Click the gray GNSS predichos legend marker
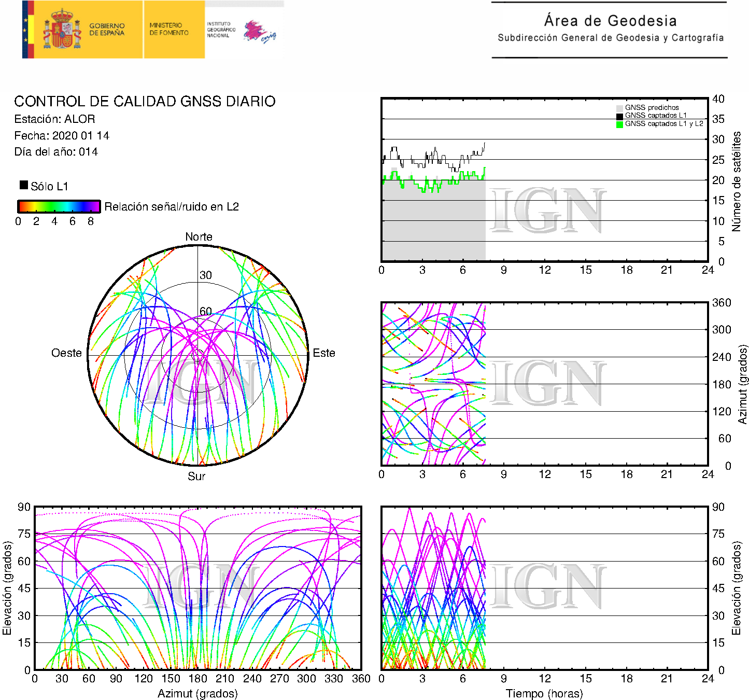This screenshot has width=749, height=700. click(619, 108)
